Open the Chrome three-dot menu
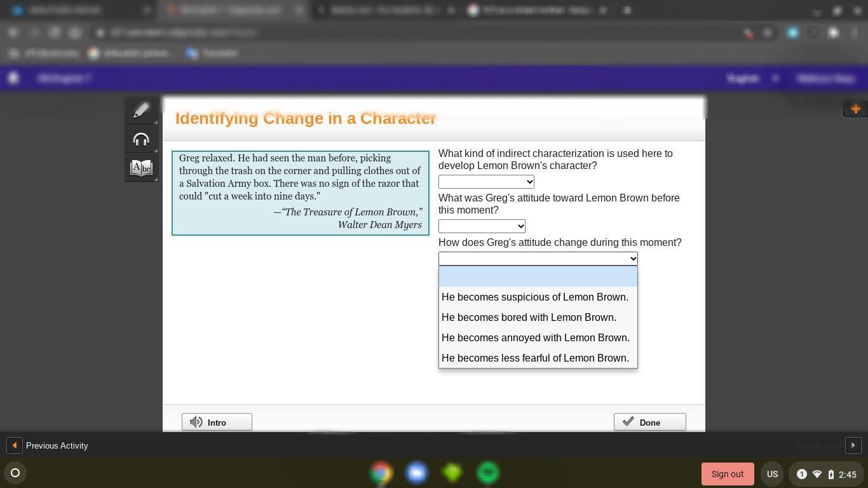Viewport: 868px width, 488px height. click(855, 32)
